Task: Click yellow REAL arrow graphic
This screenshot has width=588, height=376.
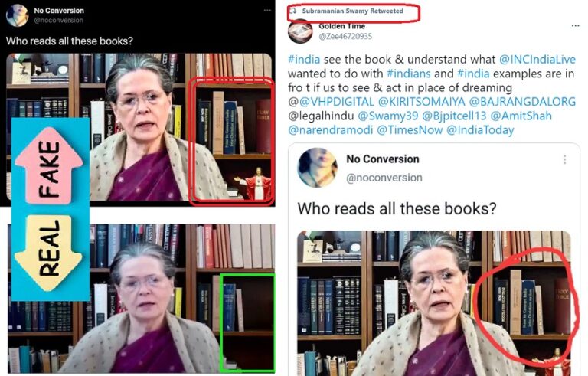Action: (x=49, y=253)
